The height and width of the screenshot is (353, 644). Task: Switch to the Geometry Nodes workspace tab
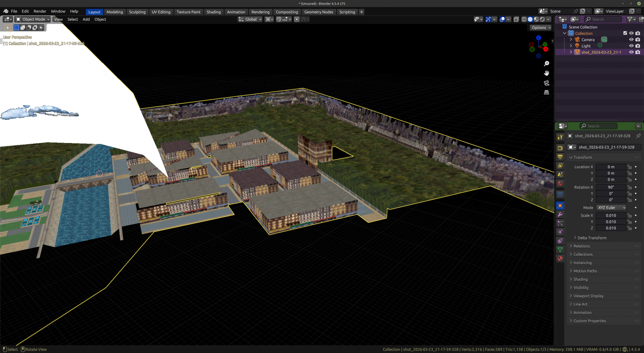[319, 12]
